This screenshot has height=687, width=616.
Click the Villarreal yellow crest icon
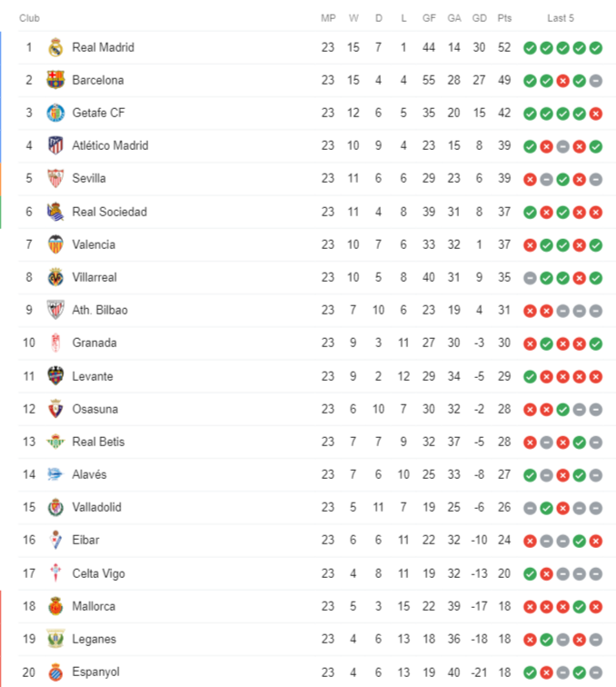click(55, 277)
